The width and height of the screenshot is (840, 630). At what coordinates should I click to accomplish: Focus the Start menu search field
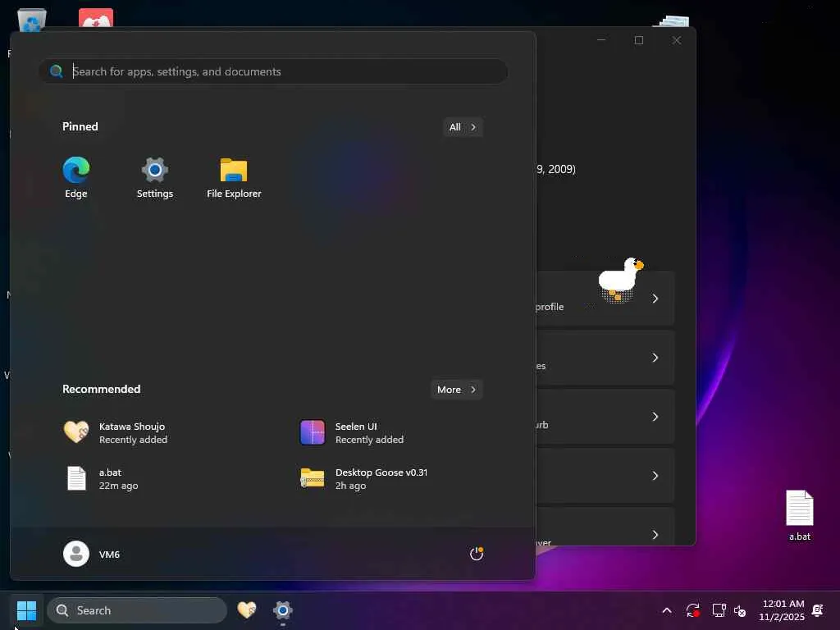tap(273, 71)
